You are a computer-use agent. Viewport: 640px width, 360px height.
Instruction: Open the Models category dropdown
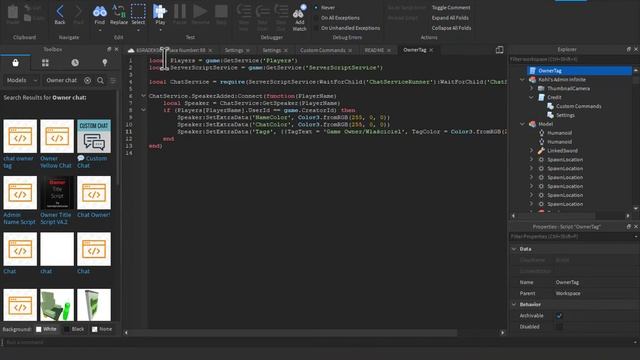(x=22, y=80)
